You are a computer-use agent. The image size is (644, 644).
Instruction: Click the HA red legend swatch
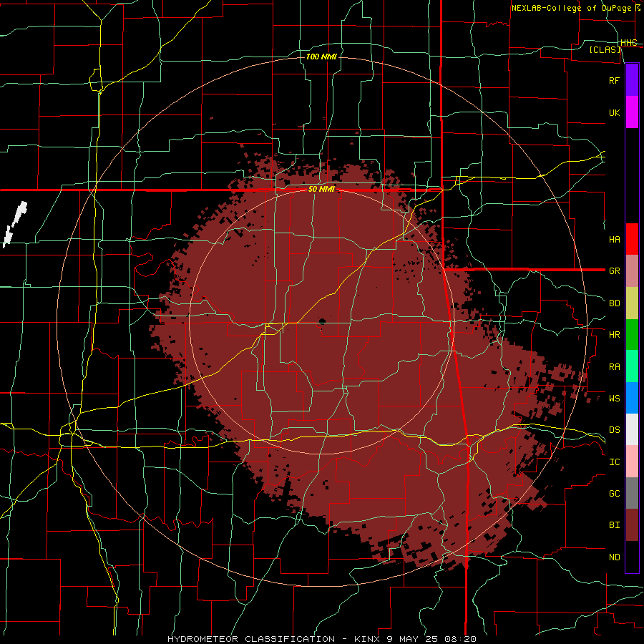click(632, 239)
